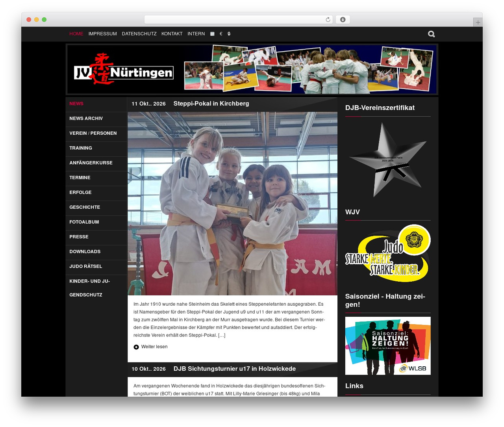Viewport: 504px width, 427px height.
Task: Open the KONTAKT page
Action: 172,34
